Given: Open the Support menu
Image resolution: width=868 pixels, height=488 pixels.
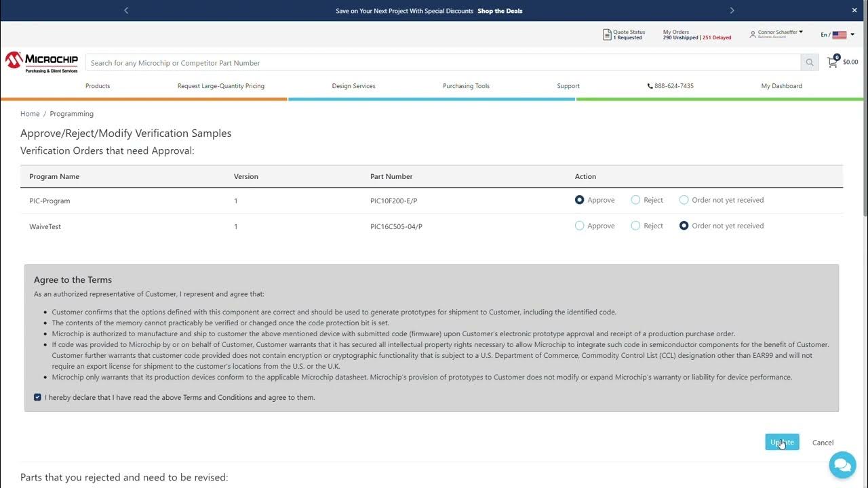Looking at the screenshot, I should coord(568,86).
